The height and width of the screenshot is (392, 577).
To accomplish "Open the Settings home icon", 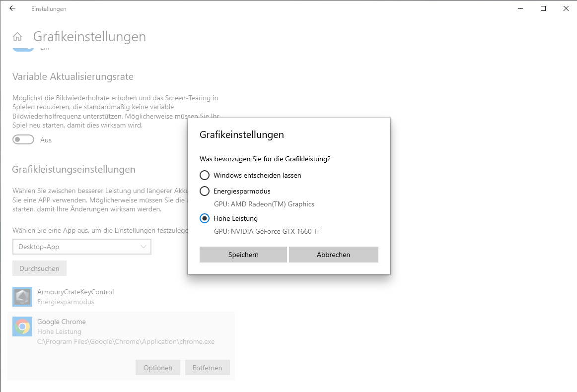I will tap(17, 36).
